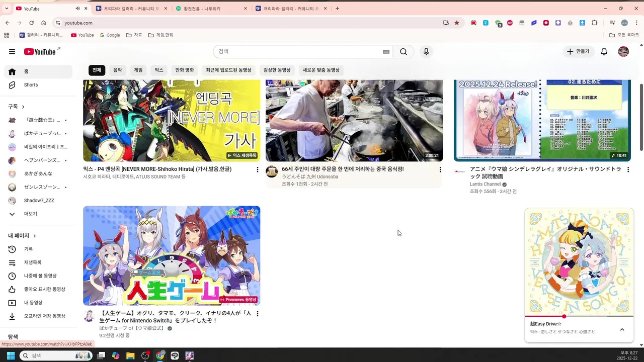Select 새로운 맞춤 동영상 chip
644x362 pixels.
point(321,70)
